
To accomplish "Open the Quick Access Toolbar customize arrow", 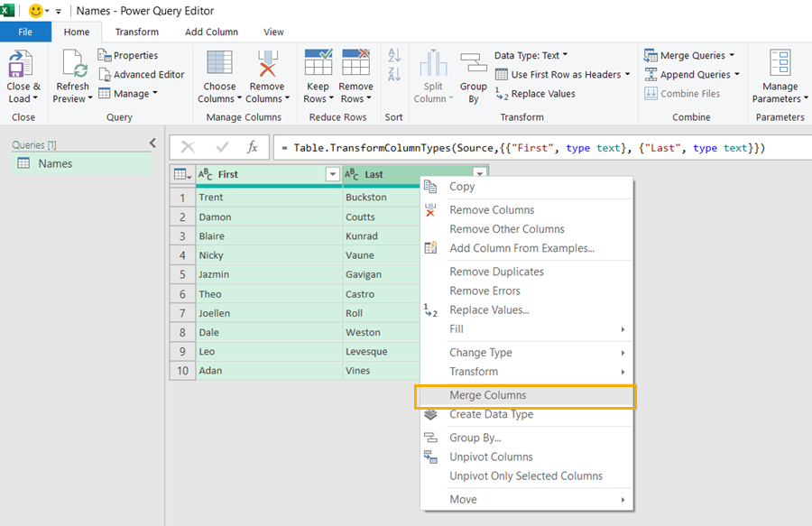I will [x=58, y=11].
